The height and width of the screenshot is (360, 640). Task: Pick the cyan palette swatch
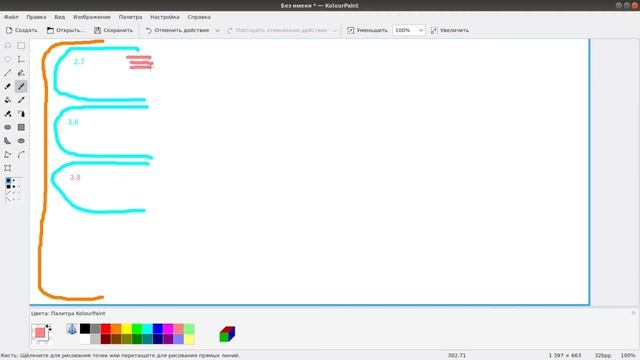tap(147, 329)
